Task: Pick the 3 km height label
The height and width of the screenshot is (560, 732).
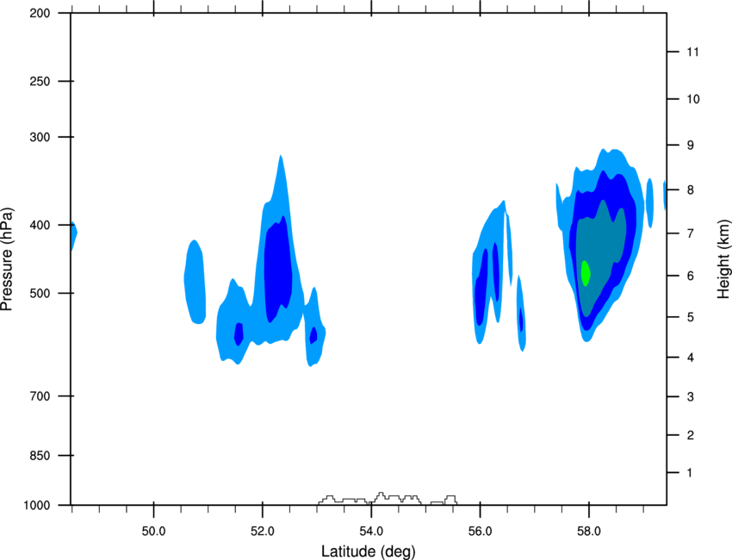Action: pyautogui.click(x=691, y=397)
